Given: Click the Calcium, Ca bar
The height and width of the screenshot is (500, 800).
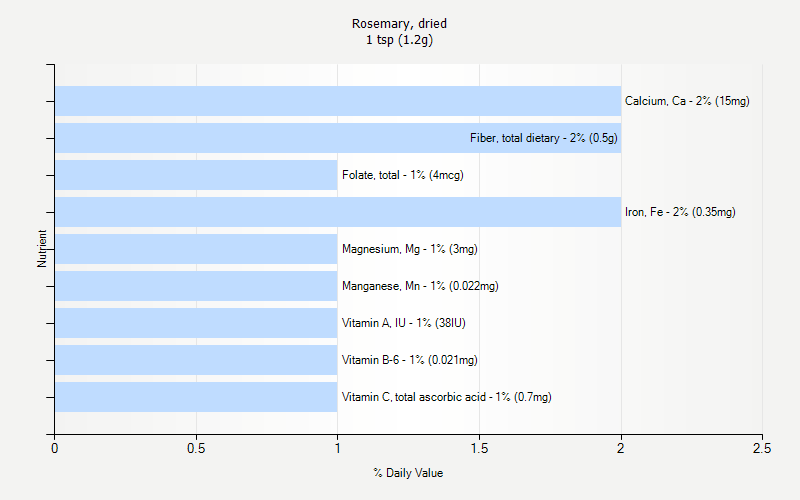Looking at the screenshot, I should coord(338,101).
